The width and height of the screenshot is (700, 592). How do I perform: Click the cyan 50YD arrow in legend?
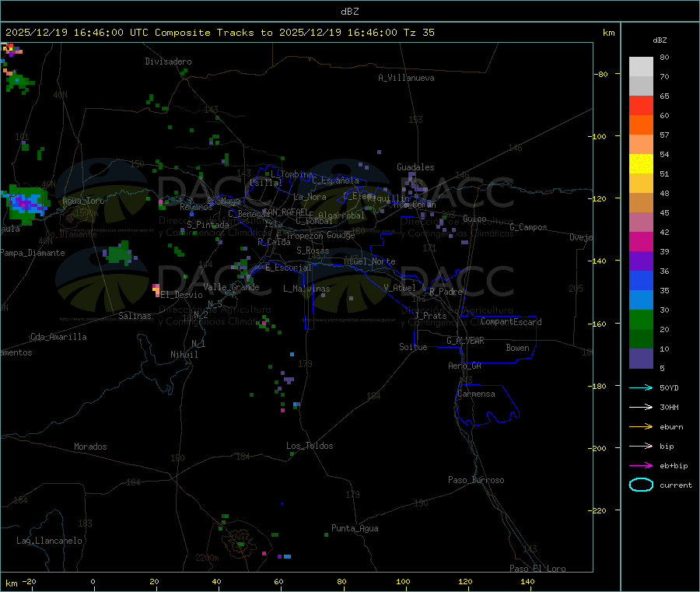[x=641, y=387]
